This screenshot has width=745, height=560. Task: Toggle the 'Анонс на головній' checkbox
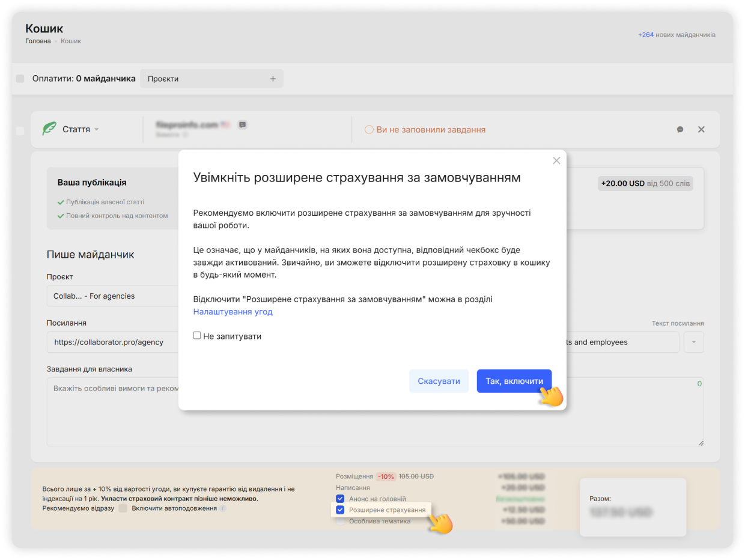340,499
